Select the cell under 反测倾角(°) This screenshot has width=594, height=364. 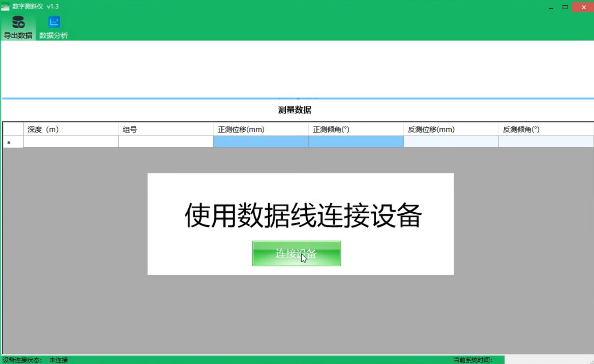[546, 142]
